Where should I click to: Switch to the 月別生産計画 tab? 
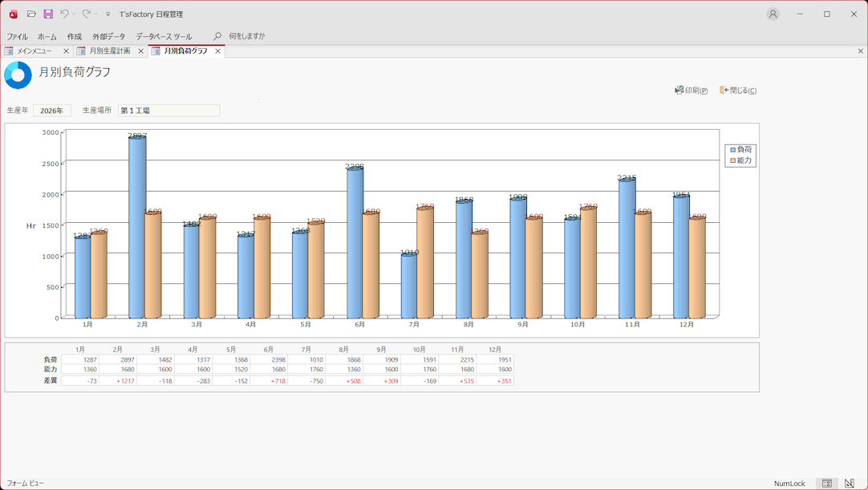(x=109, y=51)
